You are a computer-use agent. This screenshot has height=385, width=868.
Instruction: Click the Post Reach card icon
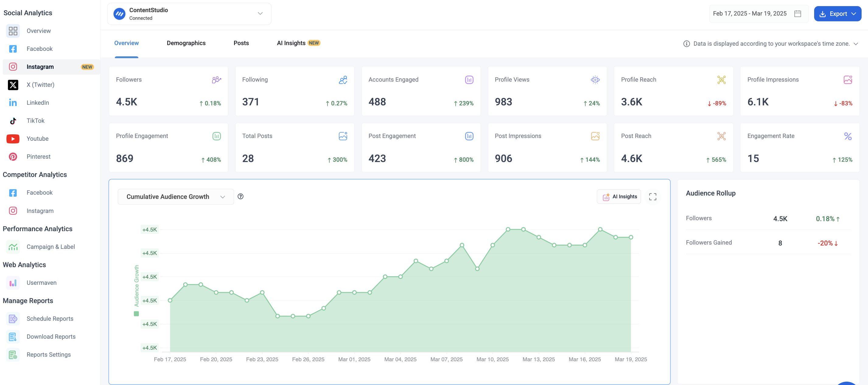pos(721,136)
